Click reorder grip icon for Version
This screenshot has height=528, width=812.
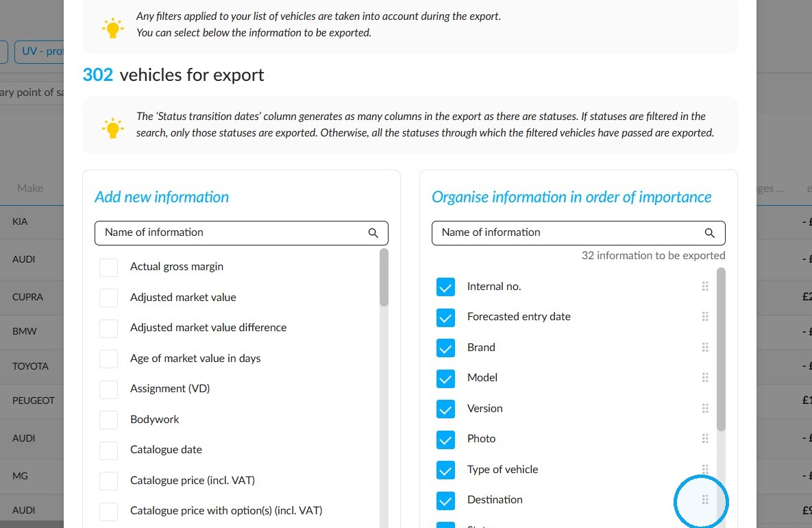pyautogui.click(x=705, y=408)
